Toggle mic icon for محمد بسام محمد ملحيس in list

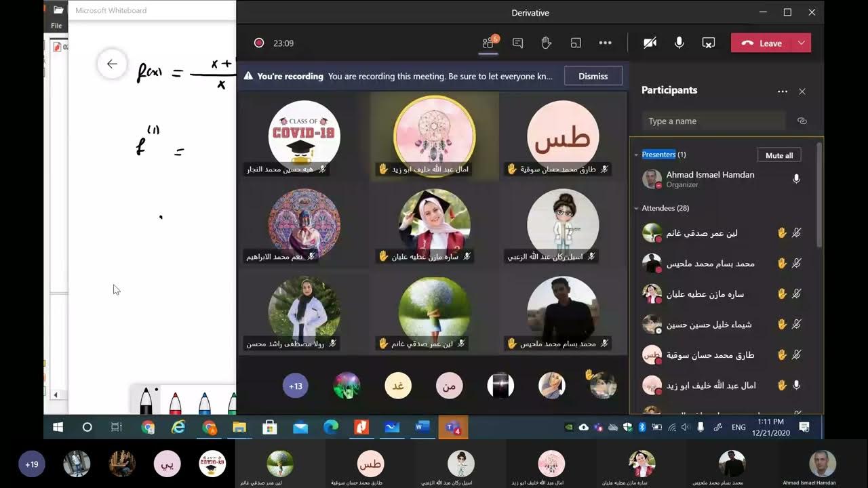797,263
